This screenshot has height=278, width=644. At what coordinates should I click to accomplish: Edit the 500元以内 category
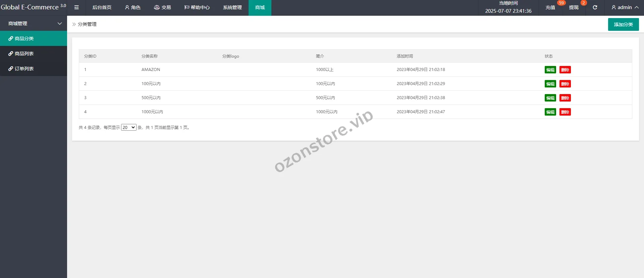pyautogui.click(x=550, y=98)
